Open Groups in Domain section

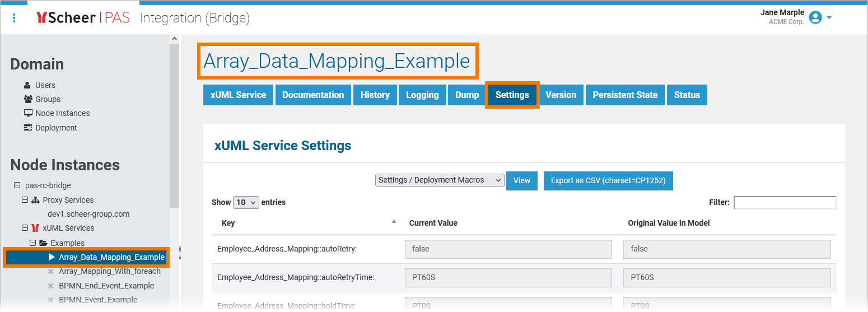tap(48, 99)
